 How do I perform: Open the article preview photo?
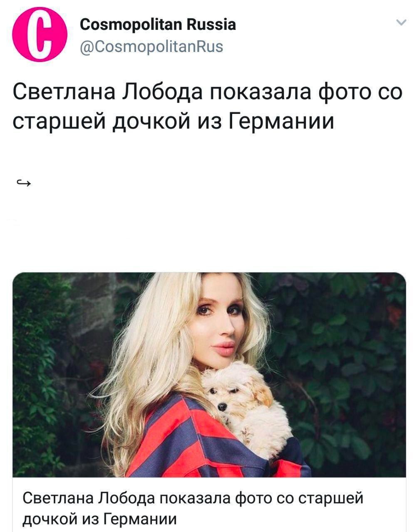coord(209,374)
